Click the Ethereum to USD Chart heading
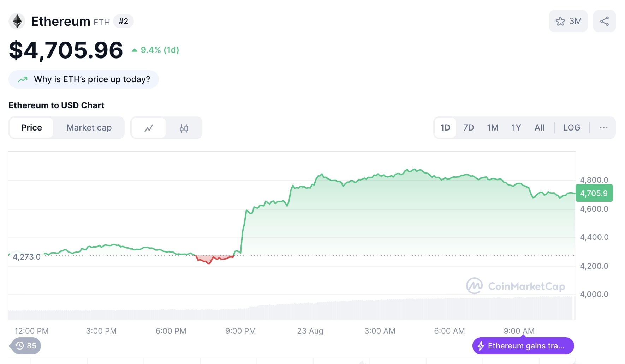625x364 pixels. tap(56, 105)
